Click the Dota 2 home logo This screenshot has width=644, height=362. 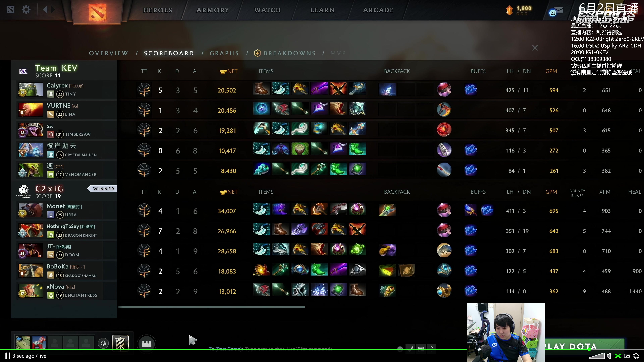(97, 12)
